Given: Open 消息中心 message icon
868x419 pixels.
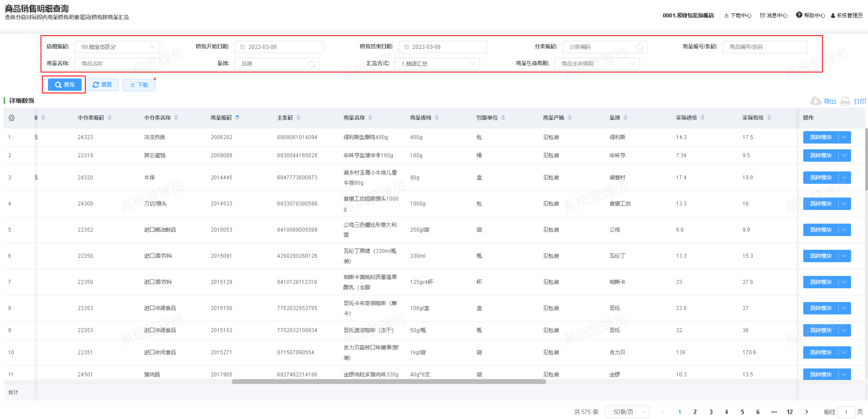Looking at the screenshot, I should pos(762,15).
